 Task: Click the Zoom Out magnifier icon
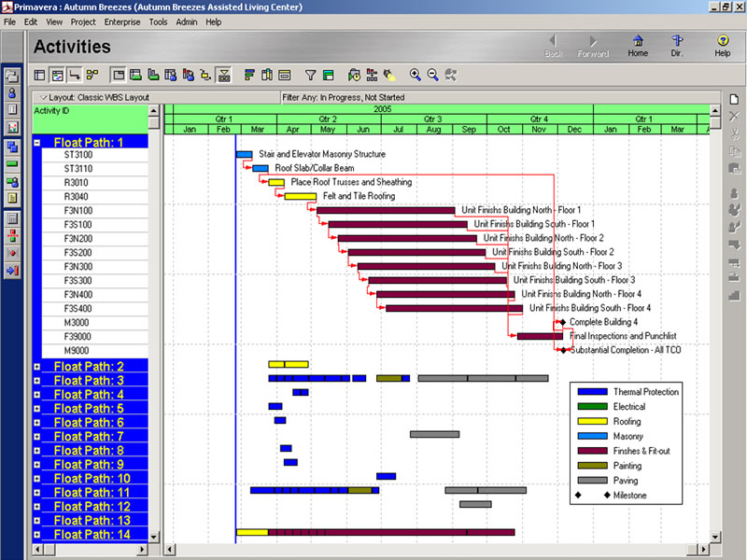433,75
